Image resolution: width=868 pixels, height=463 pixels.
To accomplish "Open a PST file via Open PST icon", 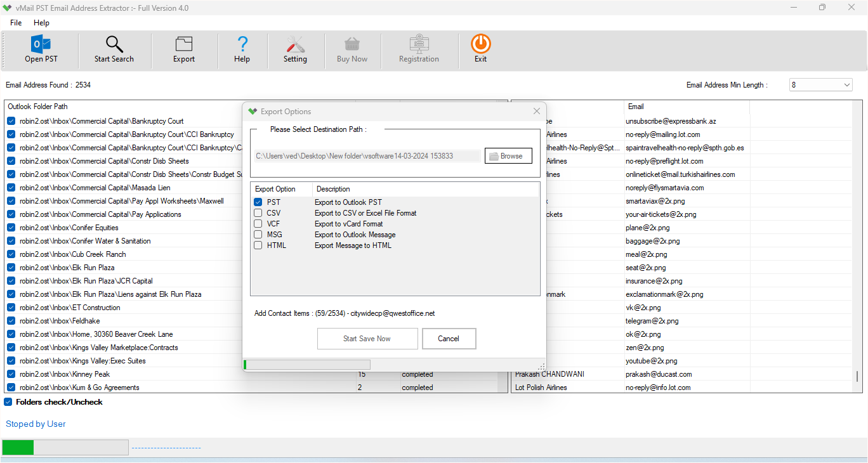I will tap(41, 44).
